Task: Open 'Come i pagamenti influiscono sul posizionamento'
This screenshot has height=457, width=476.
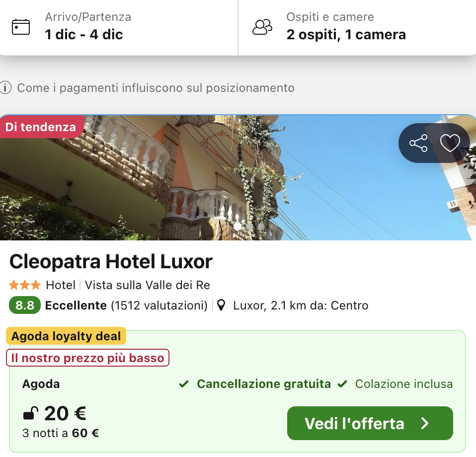Action: click(156, 88)
